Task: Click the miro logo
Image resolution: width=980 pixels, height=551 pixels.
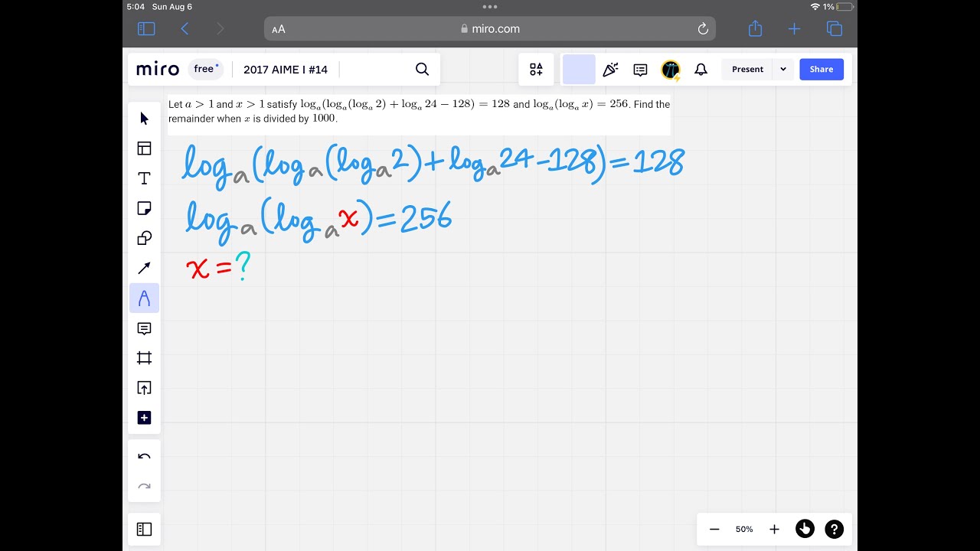Action: pyautogui.click(x=158, y=69)
